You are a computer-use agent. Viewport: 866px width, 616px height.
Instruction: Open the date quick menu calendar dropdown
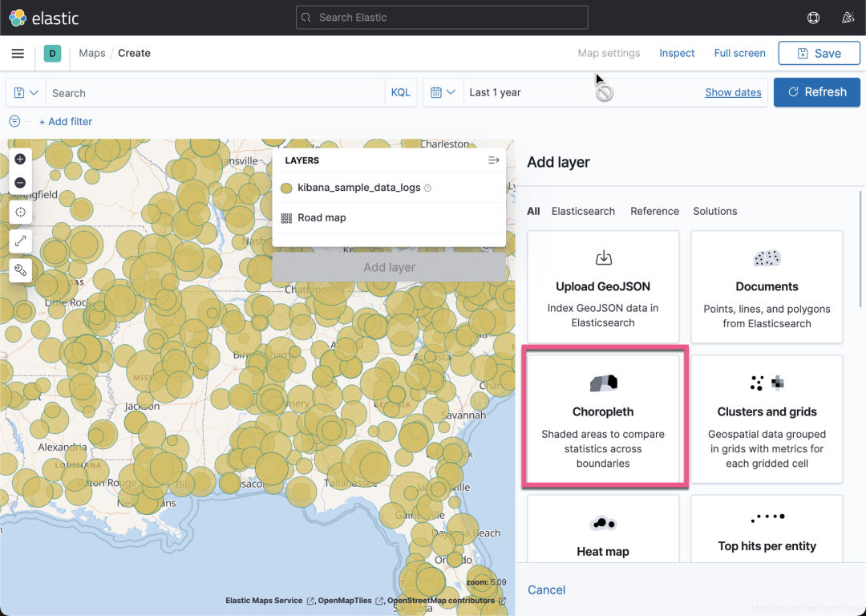[x=443, y=92]
